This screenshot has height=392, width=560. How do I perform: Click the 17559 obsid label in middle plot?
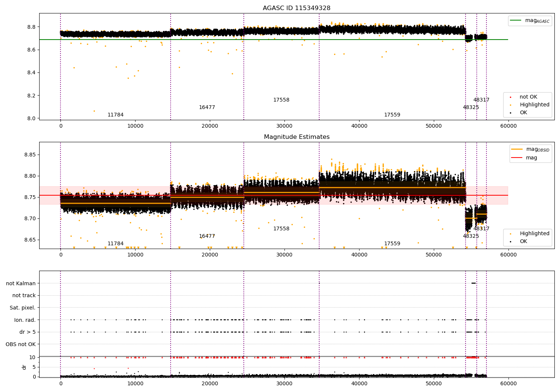tap(392, 244)
